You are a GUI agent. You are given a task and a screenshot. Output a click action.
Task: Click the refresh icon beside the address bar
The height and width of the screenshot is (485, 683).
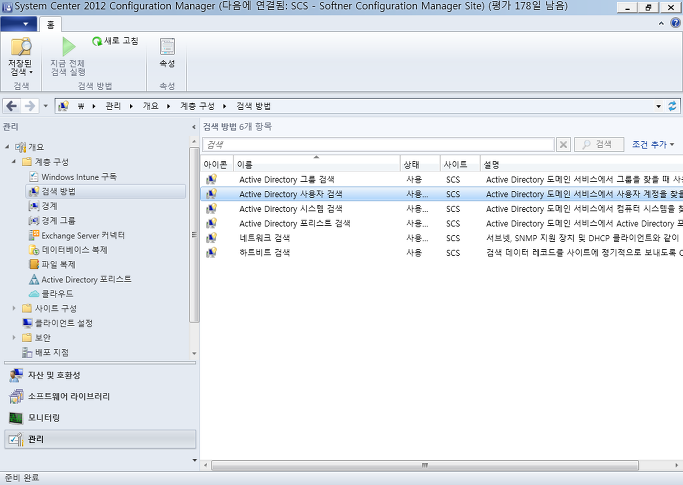pyautogui.click(x=672, y=106)
